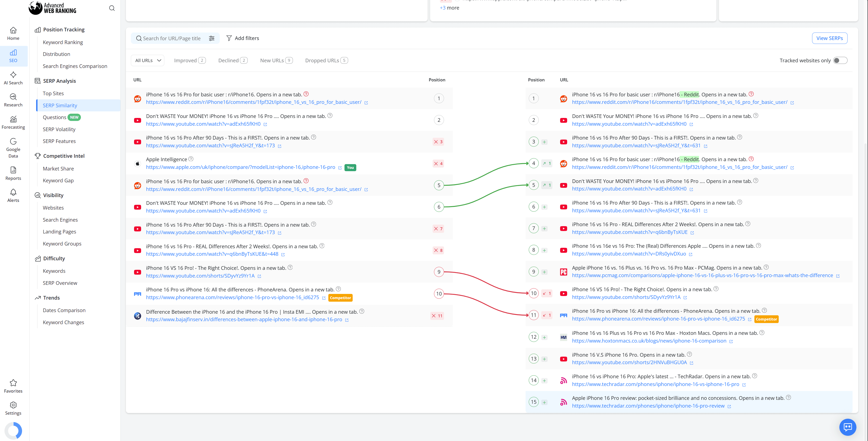This screenshot has height=441, width=868.
Task: Click the orange Competitor badge in left list
Action: [340, 298]
